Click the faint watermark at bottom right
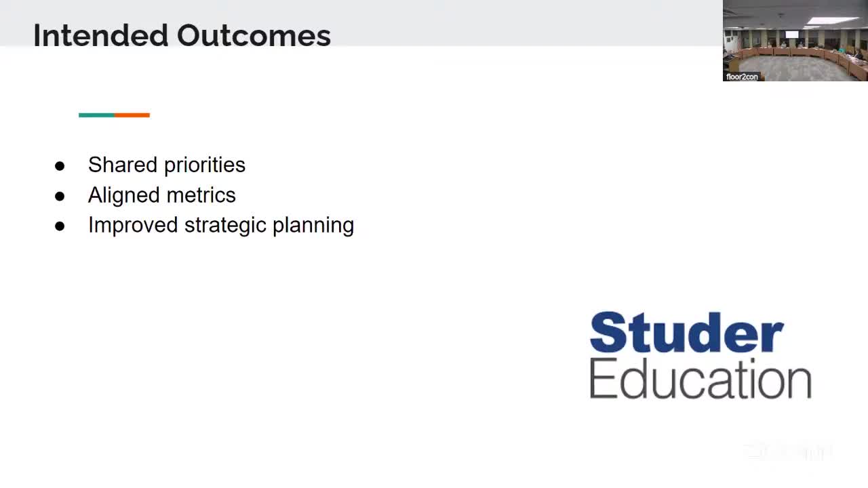This screenshot has width=868, height=488. pyautogui.click(x=787, y=451)
